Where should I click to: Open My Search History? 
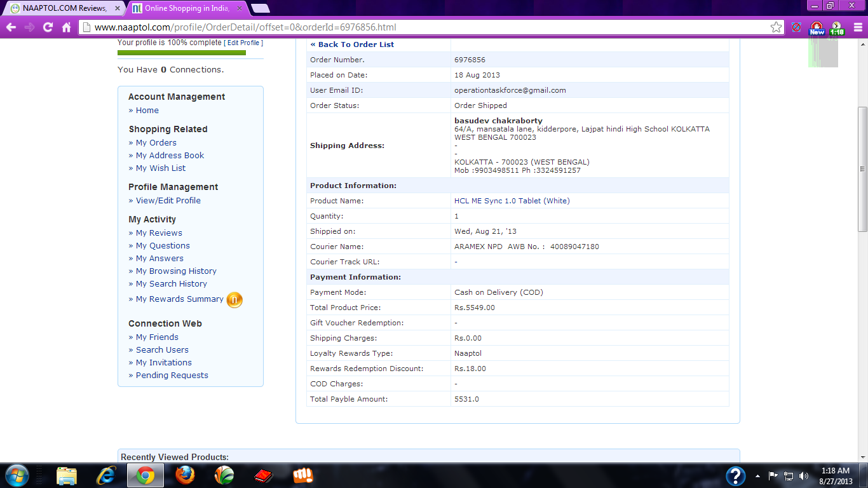tap(171, 284)
